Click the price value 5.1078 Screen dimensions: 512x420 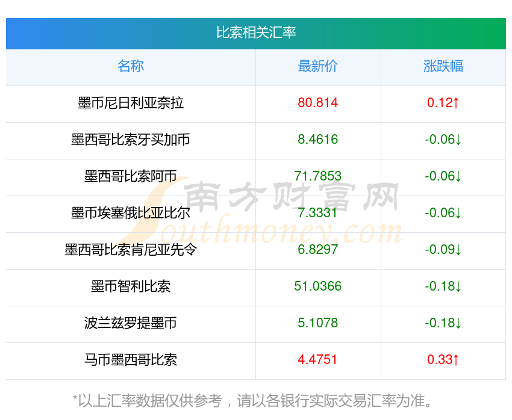(x=317, y=323)
